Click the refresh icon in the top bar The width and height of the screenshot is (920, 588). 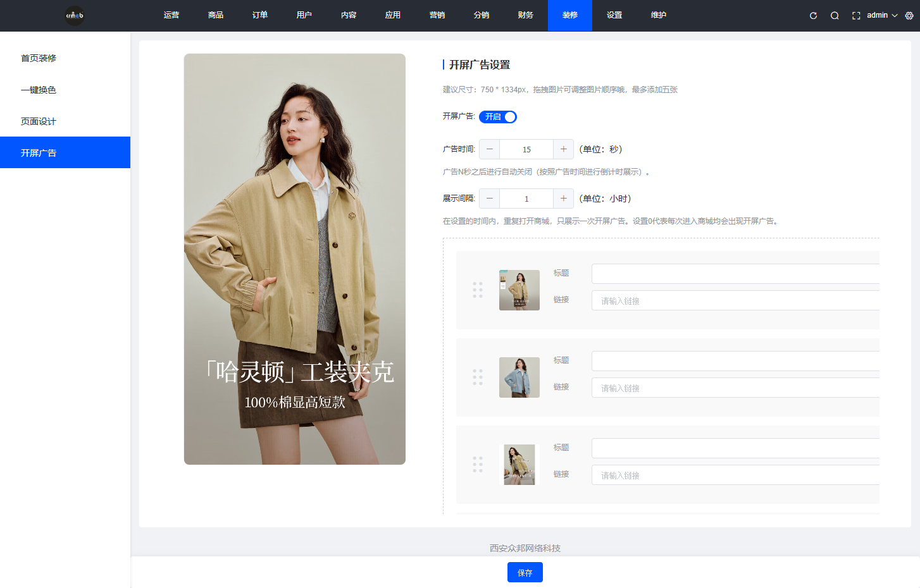click(x=812, y=15)
